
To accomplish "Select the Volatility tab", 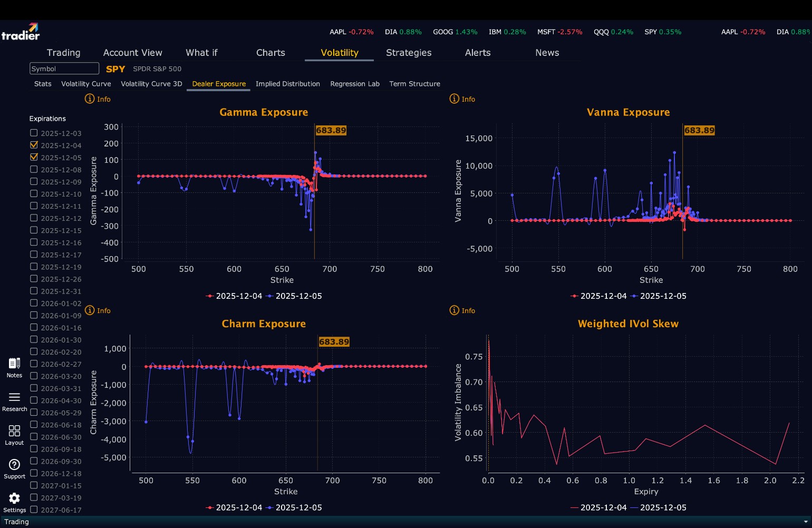I will click(x=340, y=53).
